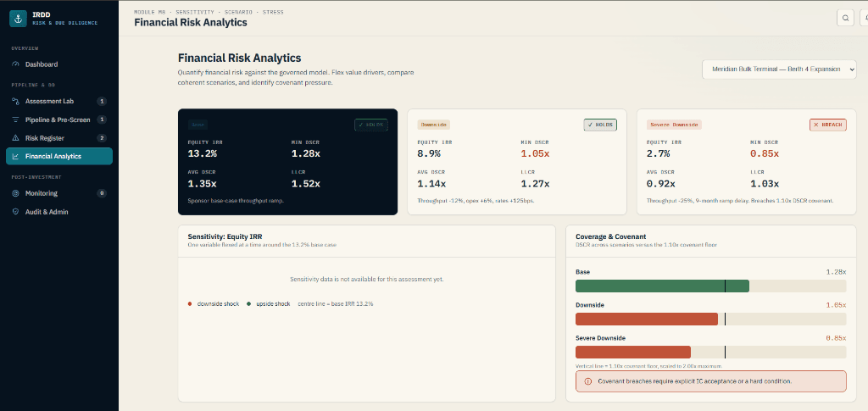Screen dimensions: 868x411
Task: Click the module breadcrumb text in header
Action: [209, 12]
